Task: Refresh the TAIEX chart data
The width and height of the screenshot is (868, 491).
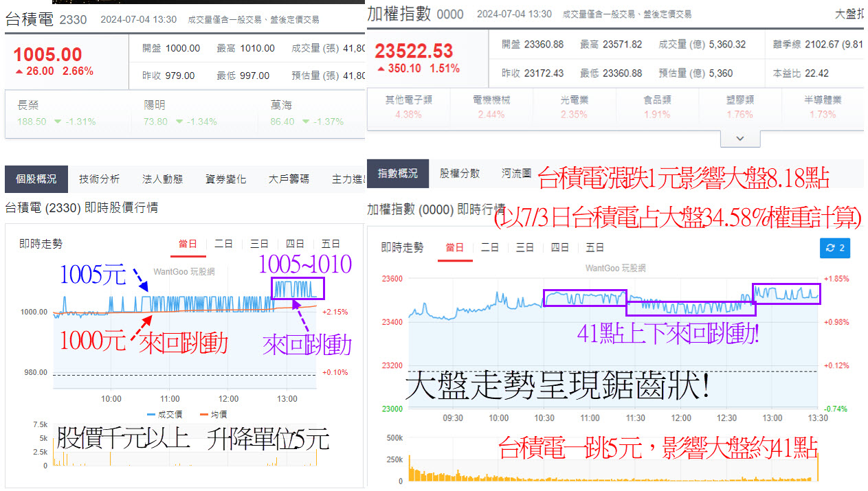Action: click(834, 248)
